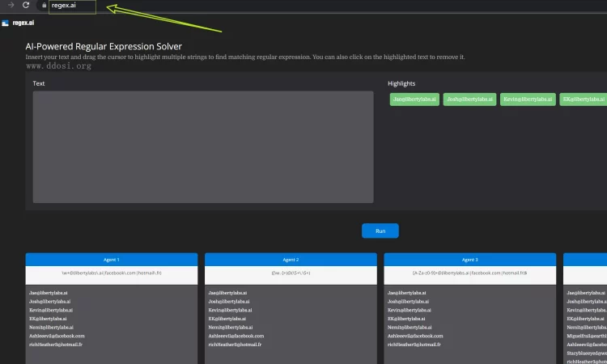Click Nemit@libertylabs.ai in Agent 2 results

tap(231, 328)
